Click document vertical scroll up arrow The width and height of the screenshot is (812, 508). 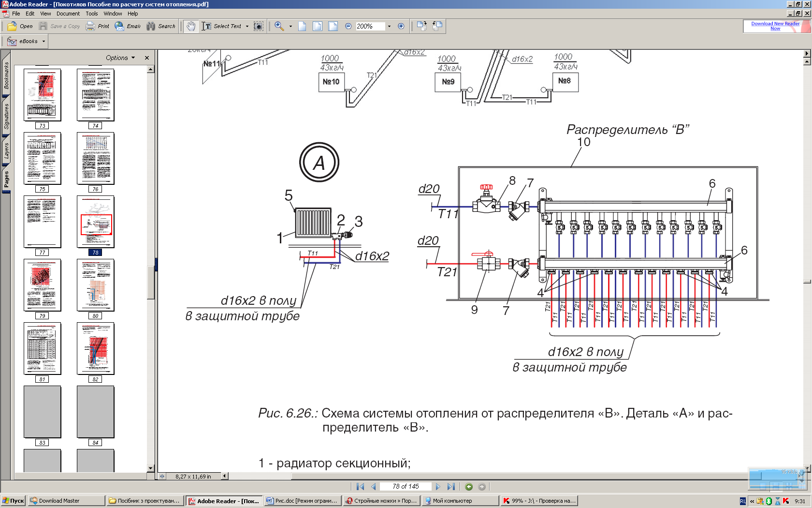click(x=807, y=62)
